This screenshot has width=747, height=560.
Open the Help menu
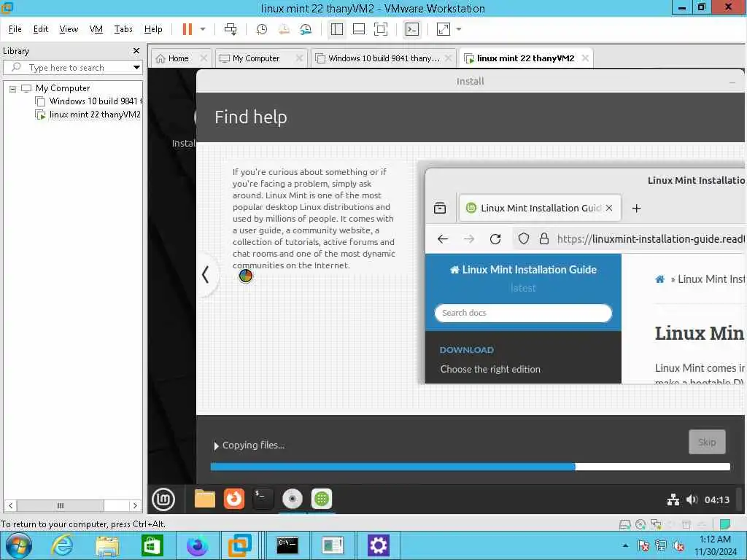(x=153, y=29)
